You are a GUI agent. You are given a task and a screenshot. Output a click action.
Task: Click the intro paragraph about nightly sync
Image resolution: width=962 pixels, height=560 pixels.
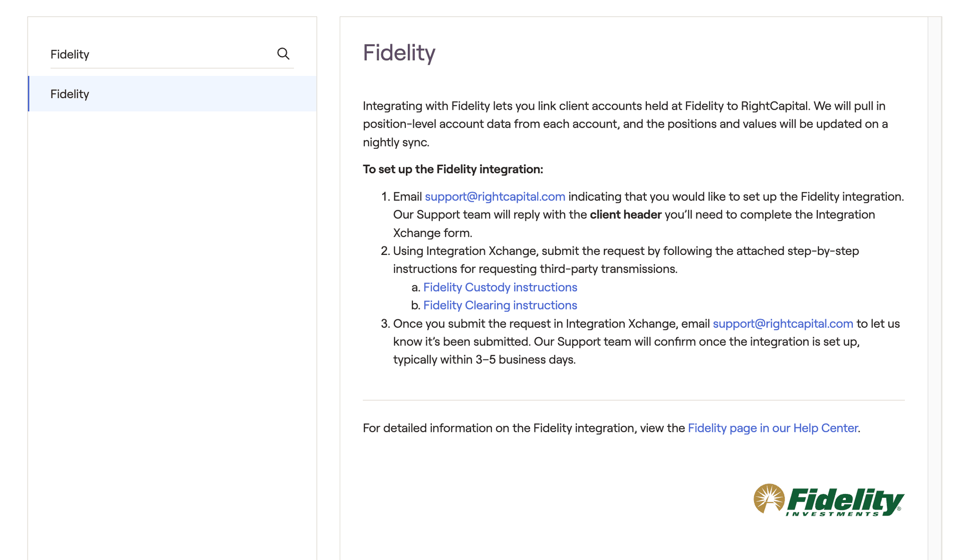tap(625, 124)
